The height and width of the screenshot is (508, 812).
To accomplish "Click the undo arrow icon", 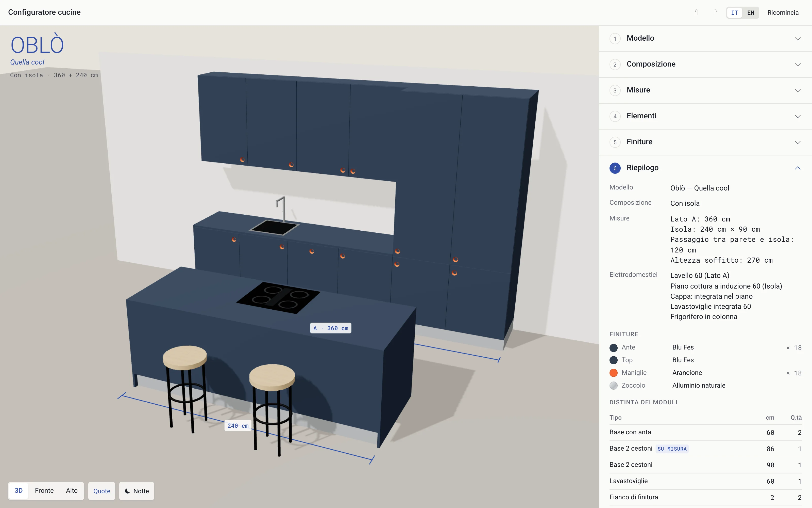I will coord(697,12).
